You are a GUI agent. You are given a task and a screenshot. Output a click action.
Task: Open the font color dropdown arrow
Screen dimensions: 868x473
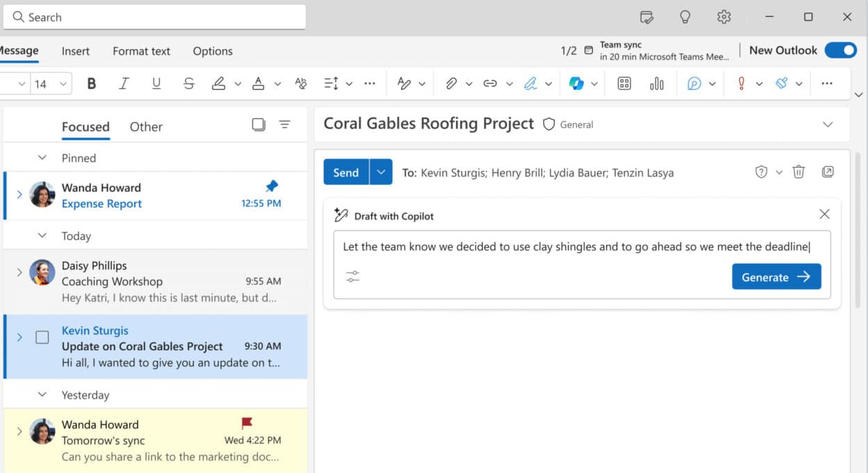pyautogui.click(x=277, y=83)
